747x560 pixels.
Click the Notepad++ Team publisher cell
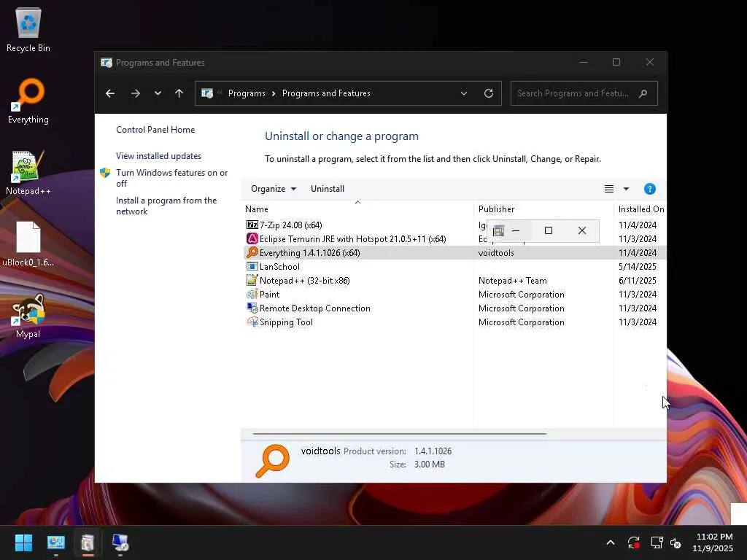click(513, 281)
